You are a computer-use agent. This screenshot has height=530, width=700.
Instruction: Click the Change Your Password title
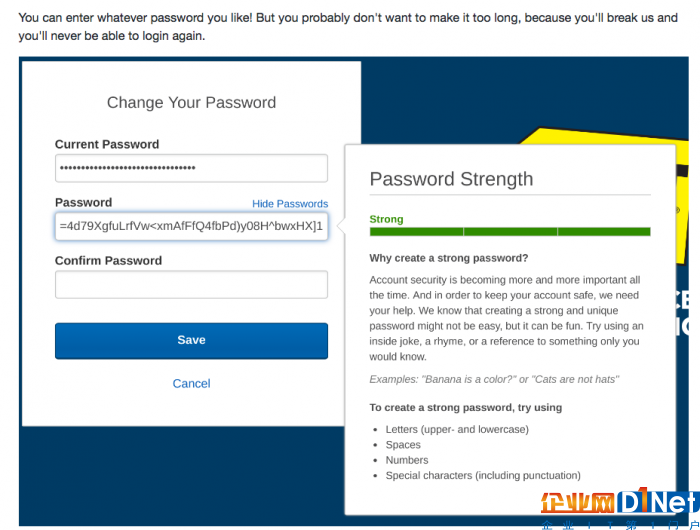191,103
